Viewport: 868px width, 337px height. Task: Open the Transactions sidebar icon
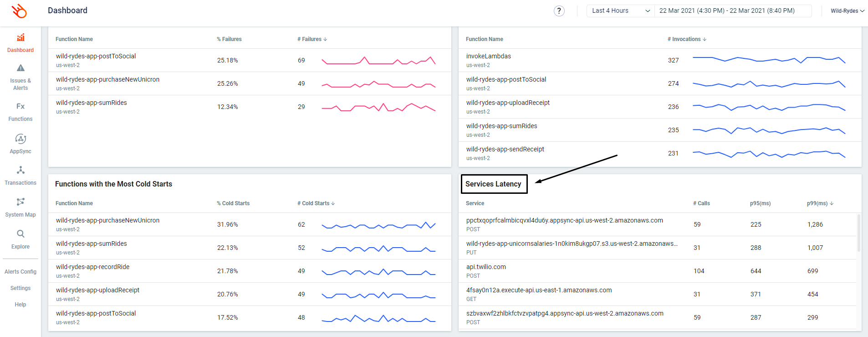tap(20, 170)
